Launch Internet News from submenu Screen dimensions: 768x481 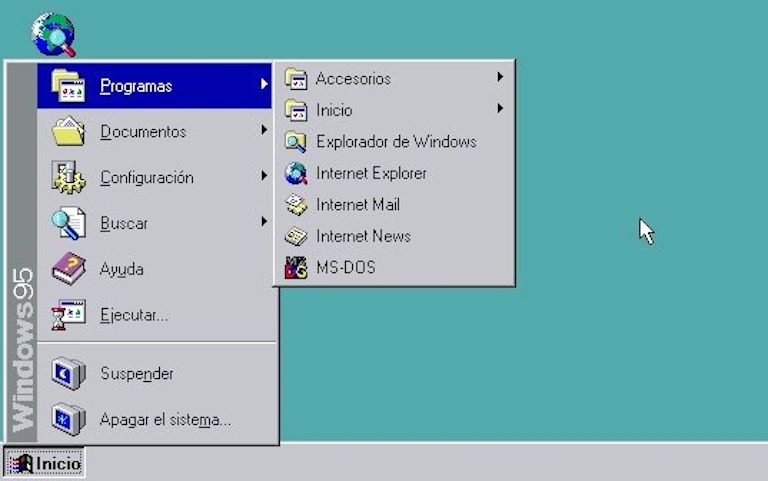(394, 236)
